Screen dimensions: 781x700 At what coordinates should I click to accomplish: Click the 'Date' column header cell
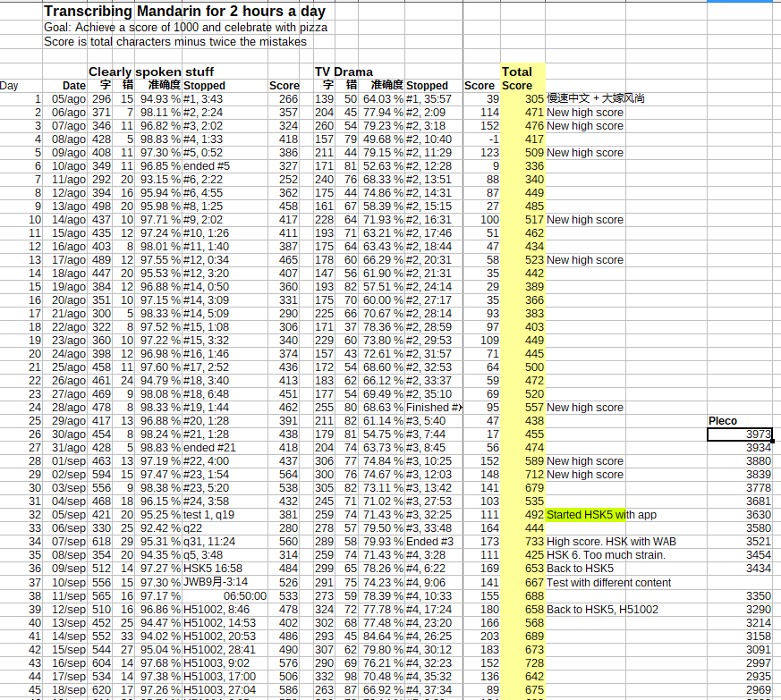click(73, 86)
